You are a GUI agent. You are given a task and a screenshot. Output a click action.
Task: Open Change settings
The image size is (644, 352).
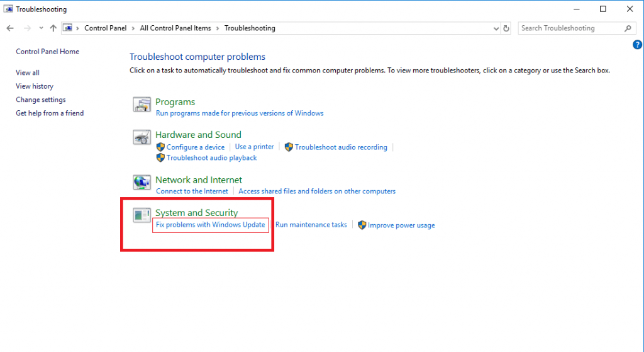tap(41, 99)
